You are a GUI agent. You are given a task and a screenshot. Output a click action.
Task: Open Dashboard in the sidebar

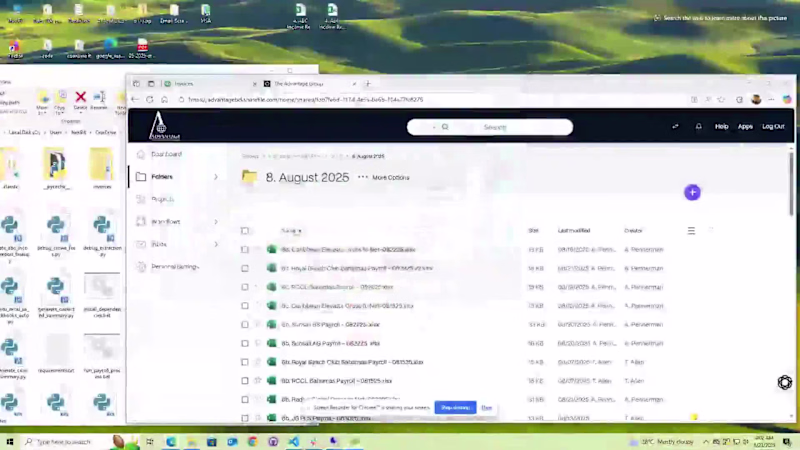[166, 154]
